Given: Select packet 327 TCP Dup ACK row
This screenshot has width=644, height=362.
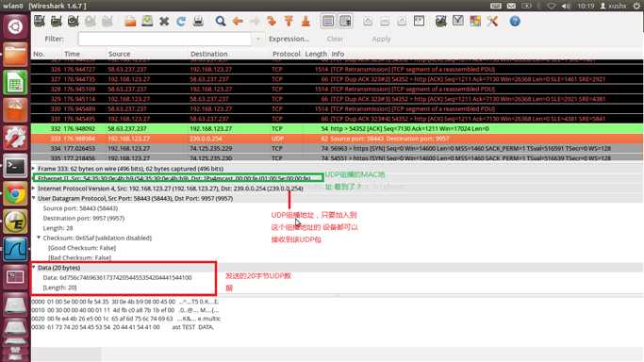Looking at the screenshot, I should pos(337,79).
